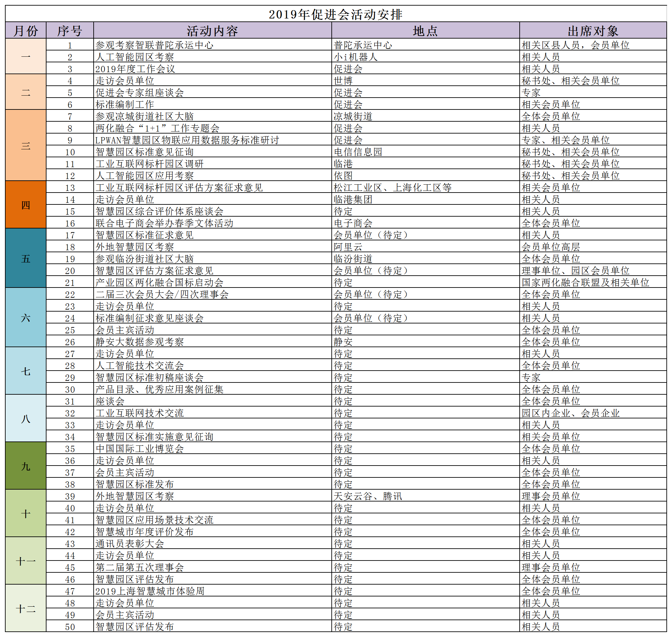Select cell 智慧园区标准实施意见征询
672x637 pixels.
pos(213,437)
